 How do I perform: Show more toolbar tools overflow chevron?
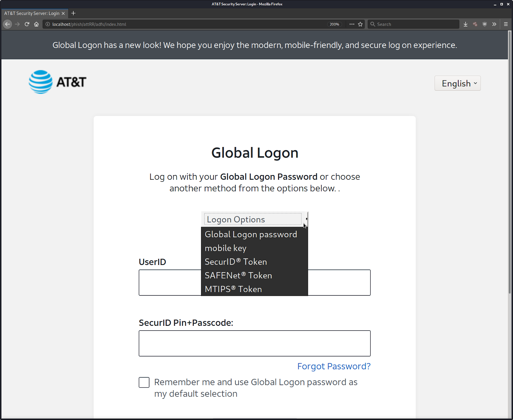(x=494, y=24)
